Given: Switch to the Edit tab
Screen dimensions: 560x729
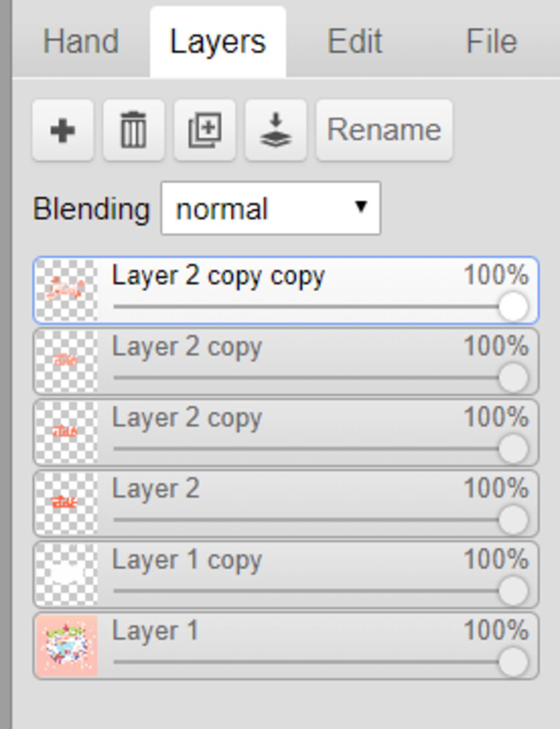Looking at the screenshot, I should pyautogui.click(x=354, y=42).
